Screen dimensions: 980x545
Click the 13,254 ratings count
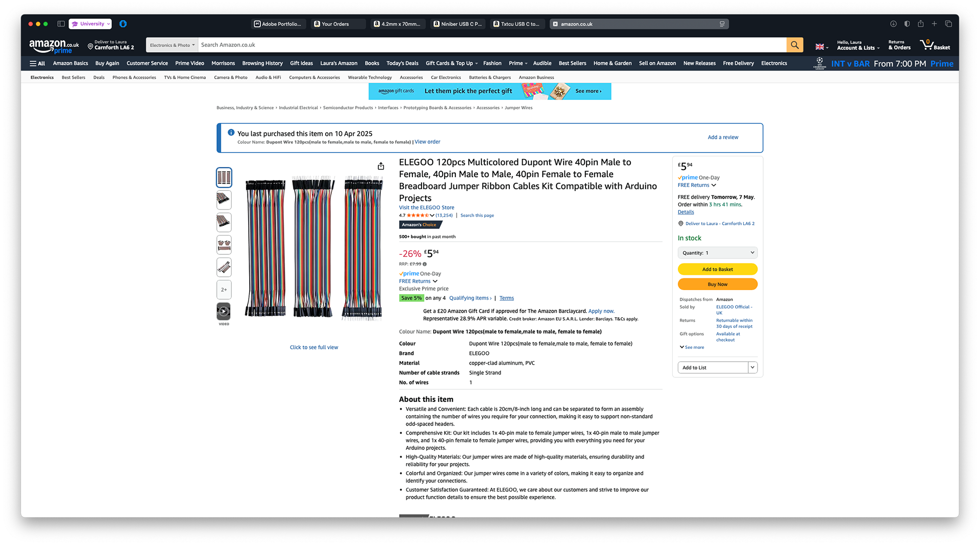pyautogui.click(x=444, y=216)
